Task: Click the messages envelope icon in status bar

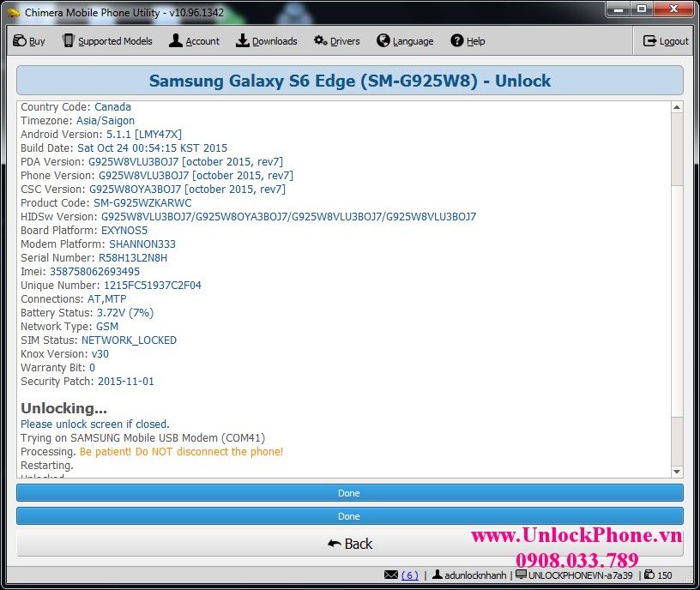Action: pos(391,575)
